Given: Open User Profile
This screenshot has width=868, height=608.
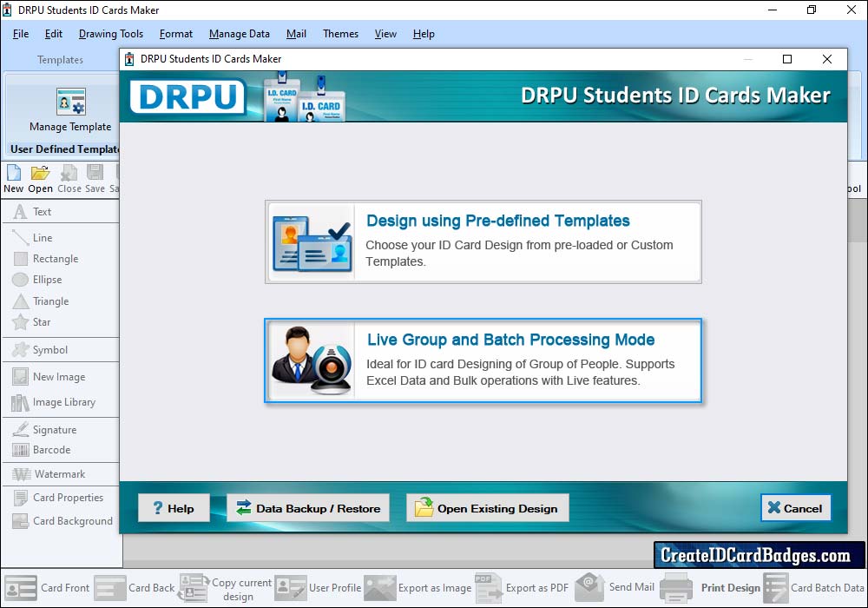Looking at the screenshot, I should 318,588.
